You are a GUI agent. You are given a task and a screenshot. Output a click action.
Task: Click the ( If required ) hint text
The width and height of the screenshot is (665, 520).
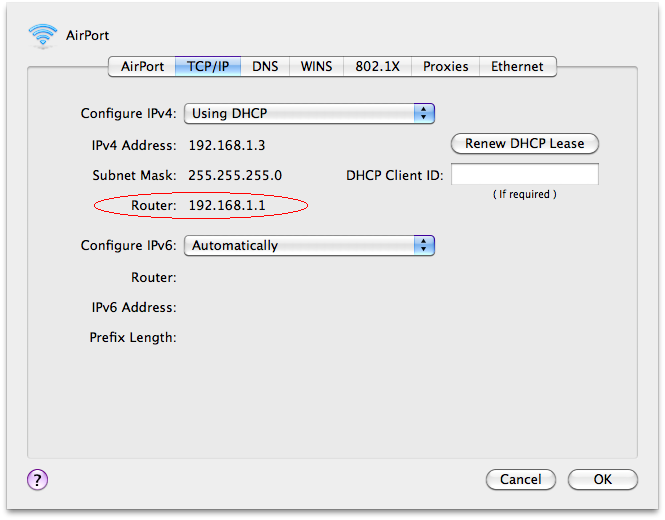pyautogui.click(x=525, y=194)
